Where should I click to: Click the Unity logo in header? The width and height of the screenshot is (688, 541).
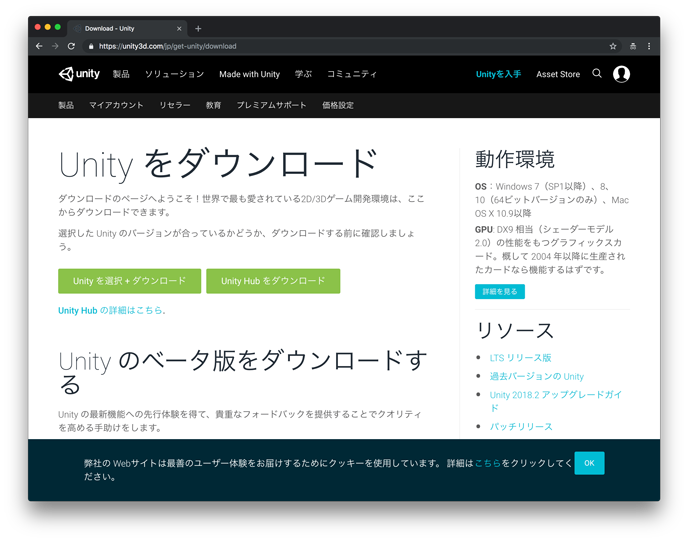click(79, 74)
